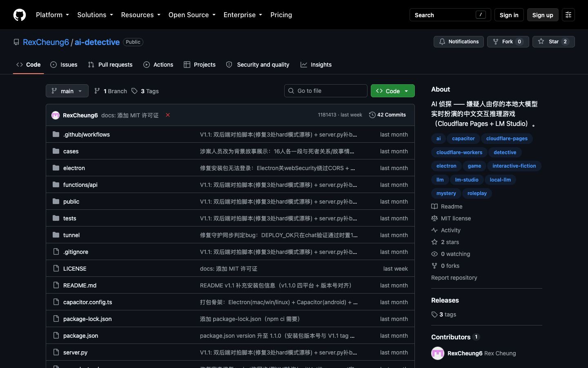Viewport: 588px width, 368px height.
Task: Click the Sign in button
Action: (x=509, y=15)
